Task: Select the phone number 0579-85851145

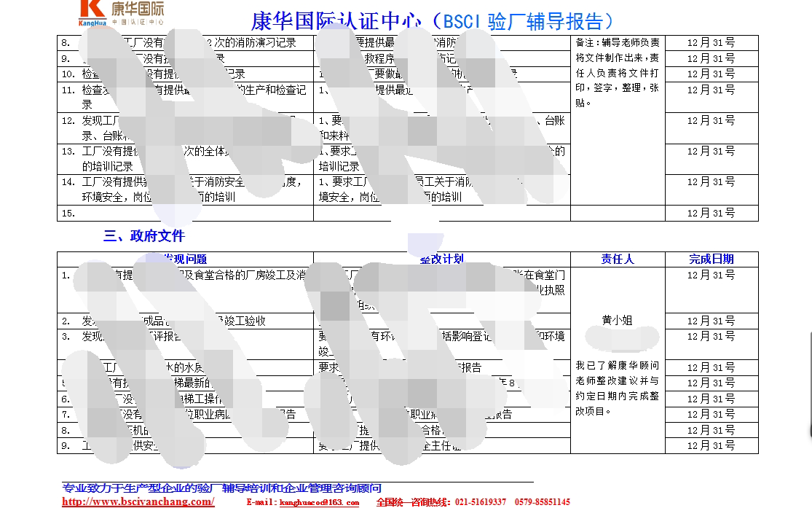Action: (543, 501)
